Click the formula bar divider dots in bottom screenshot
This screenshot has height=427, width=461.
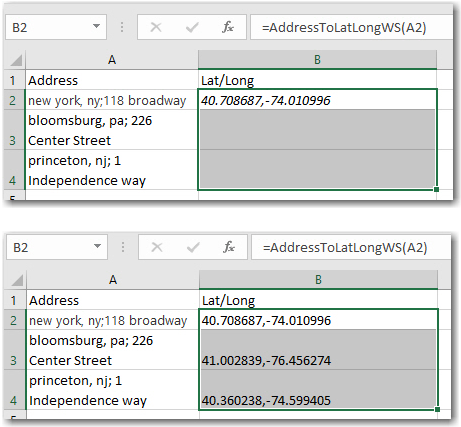[123, 247]
